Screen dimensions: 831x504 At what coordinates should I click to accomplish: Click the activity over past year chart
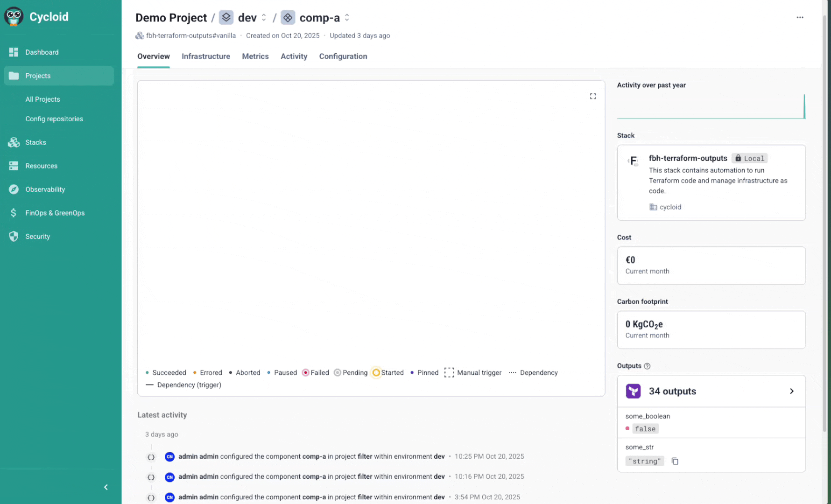[711, 107]
